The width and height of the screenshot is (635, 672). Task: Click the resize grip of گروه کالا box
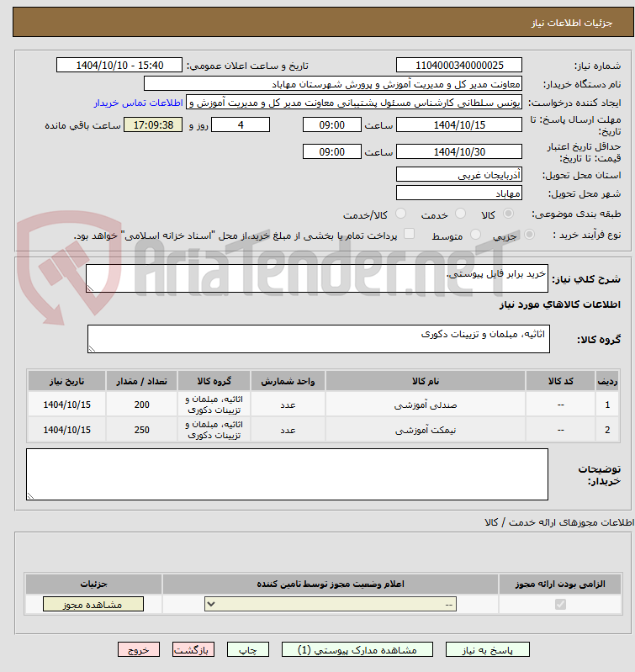pos(92,349)
